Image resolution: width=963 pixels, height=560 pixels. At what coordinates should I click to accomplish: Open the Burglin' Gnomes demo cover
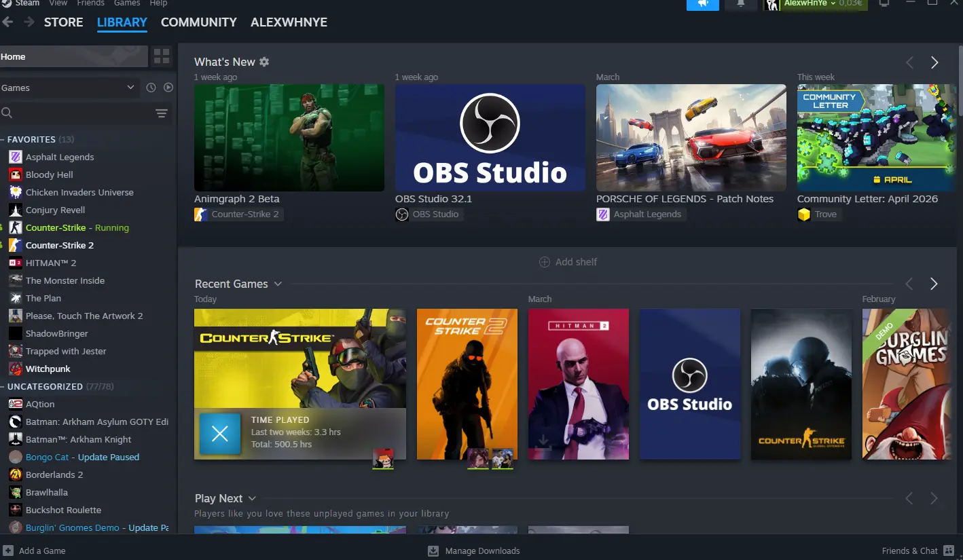[x=907, y=384]
